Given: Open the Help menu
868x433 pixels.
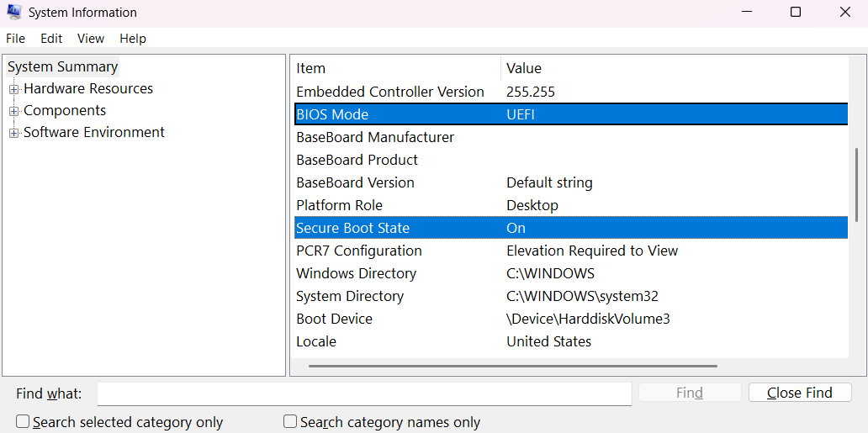Looking at the screenshot, I should click(x=133, y=39).
